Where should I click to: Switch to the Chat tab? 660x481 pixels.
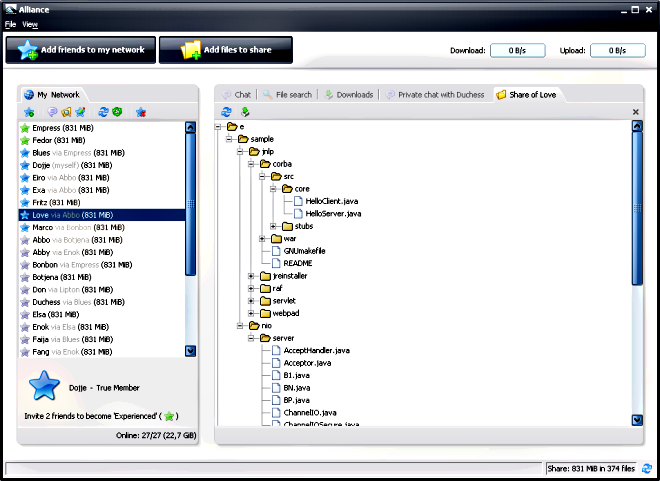pos(237,95)
